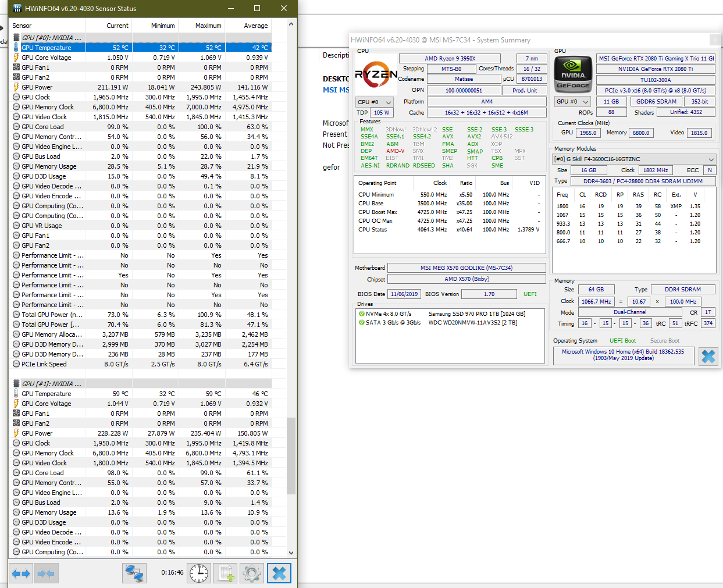
Task: Click the Samsung SSD 970 PRO 1TB entry
Action: [x=477, y=314]
